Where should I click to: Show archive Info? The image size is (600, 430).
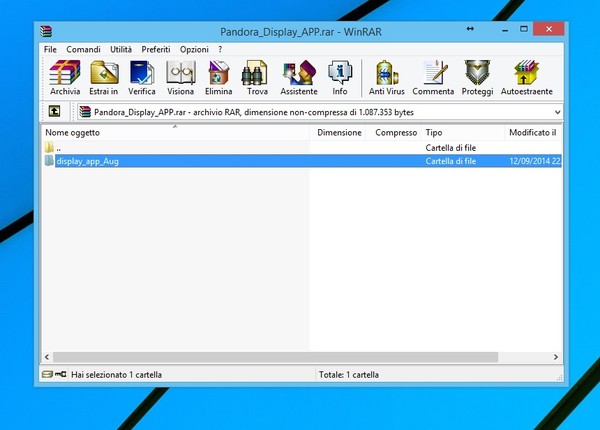pos(340,78)
